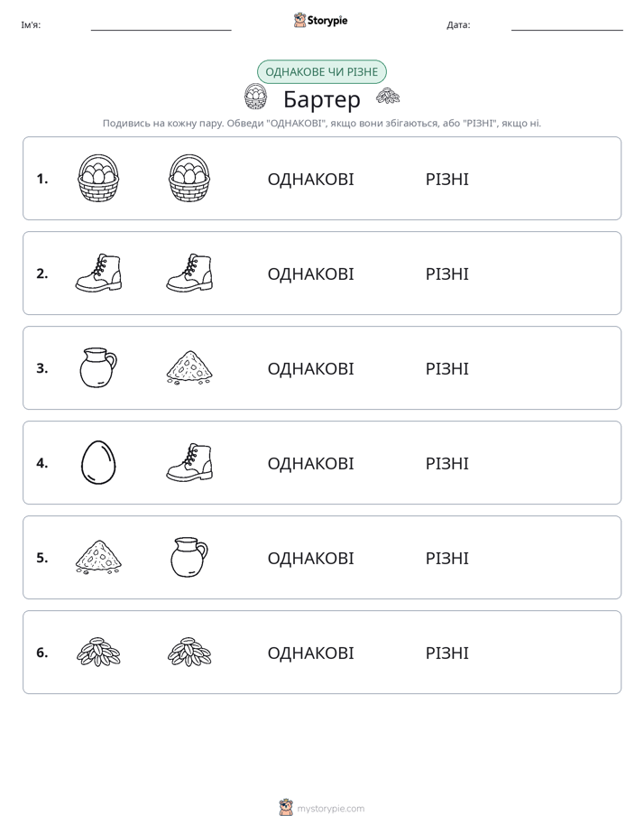Click the Ім'я name line field

[x=161, y=25]
